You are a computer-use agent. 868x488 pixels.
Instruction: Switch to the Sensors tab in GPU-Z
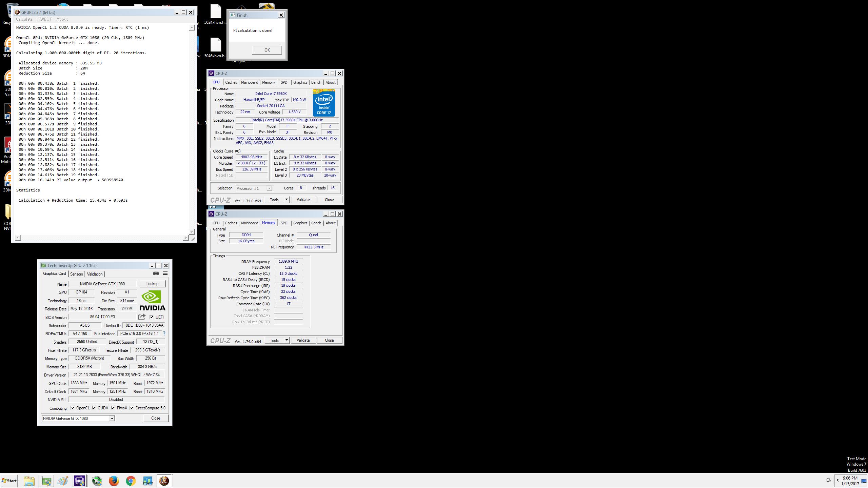tap(77, 274)
